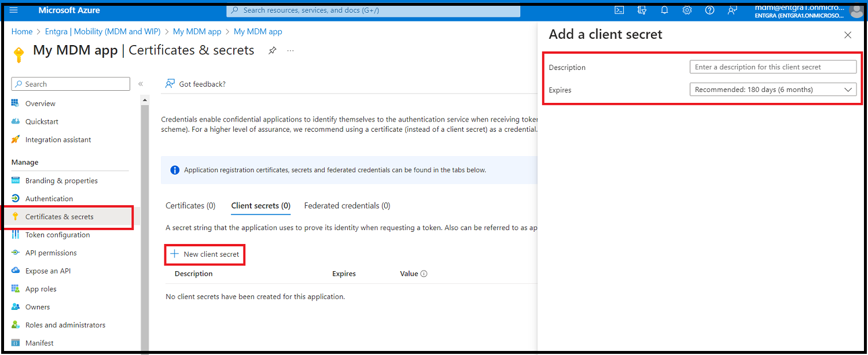Click the Overview icon in sidebar
This screenshot has width=868, height=355.
tap(16, 103)
